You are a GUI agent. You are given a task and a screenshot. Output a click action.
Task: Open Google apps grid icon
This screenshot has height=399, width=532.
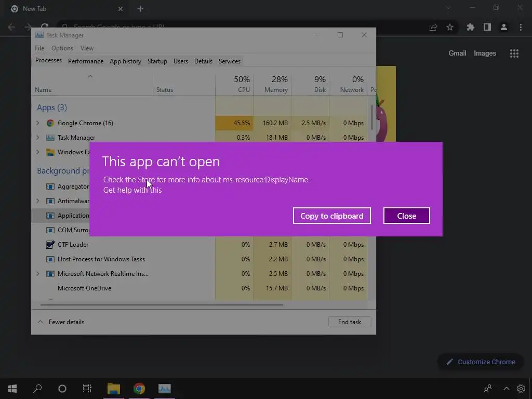[x=514, y=54]
